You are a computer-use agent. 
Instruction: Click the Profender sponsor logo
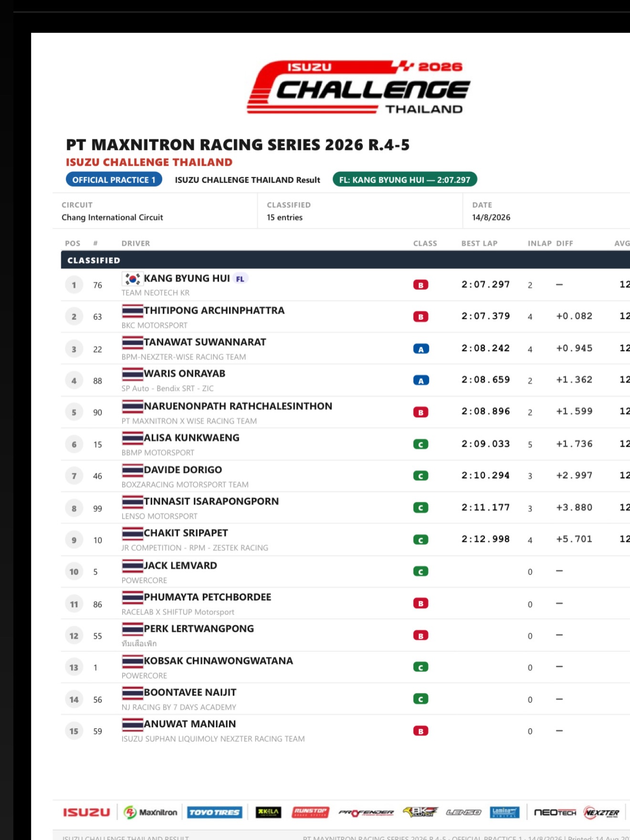pyautogui.click(x=366, y=812)
